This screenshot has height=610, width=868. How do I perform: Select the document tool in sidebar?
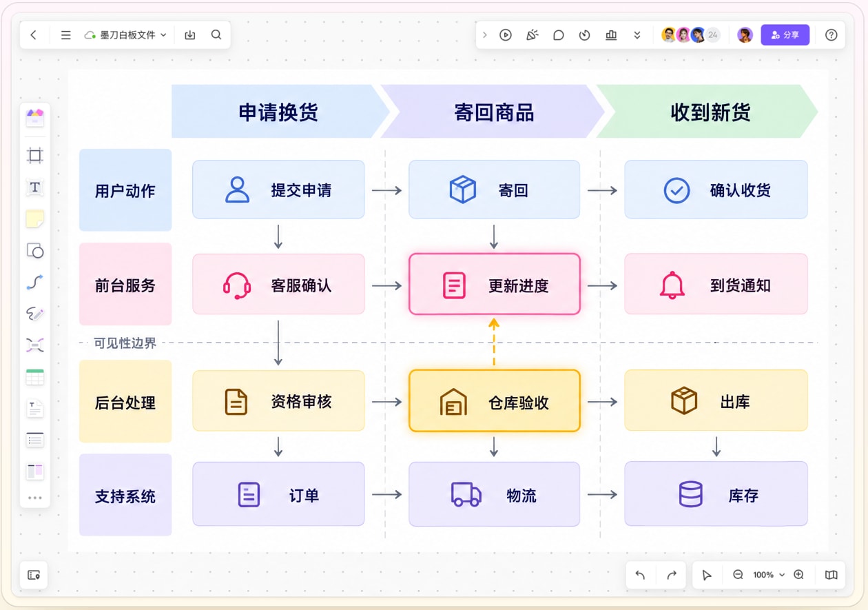pyautogui.click(x=34, y=409)
